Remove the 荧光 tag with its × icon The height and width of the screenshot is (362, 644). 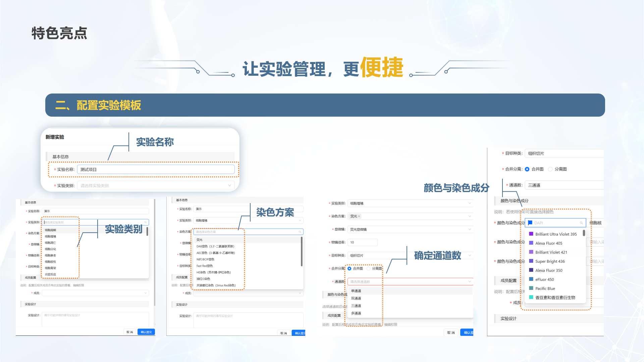pyautogui.click(x=359, y=216)
